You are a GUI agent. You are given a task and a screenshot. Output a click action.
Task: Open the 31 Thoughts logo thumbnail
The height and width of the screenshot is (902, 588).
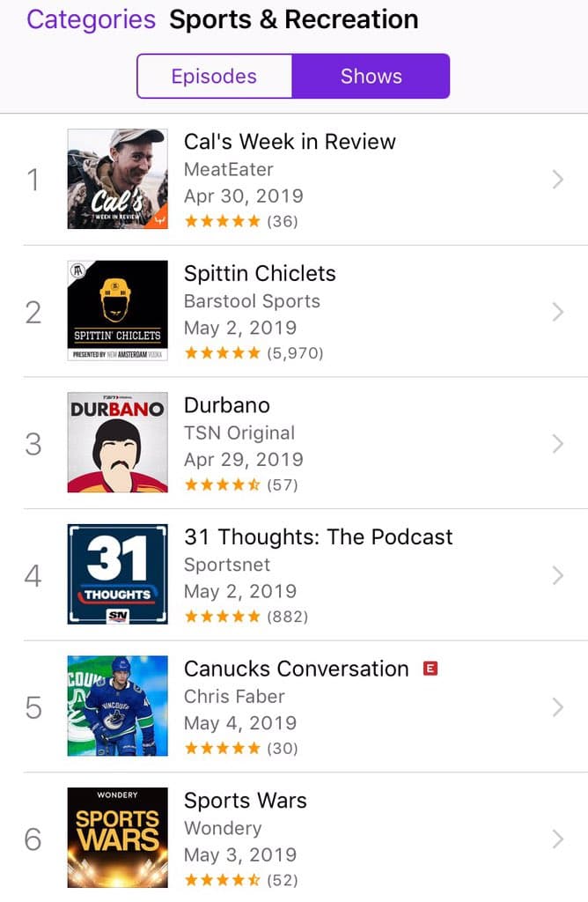click(x=117, y=574)
